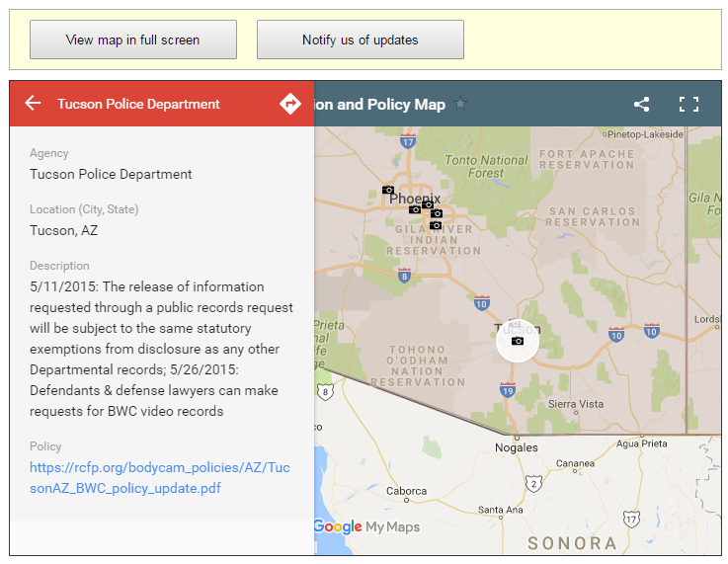Open directions for Tucson Police Department
Viewport: 728px width, 564px height.
pyautogui.click(x=289, y=104)
